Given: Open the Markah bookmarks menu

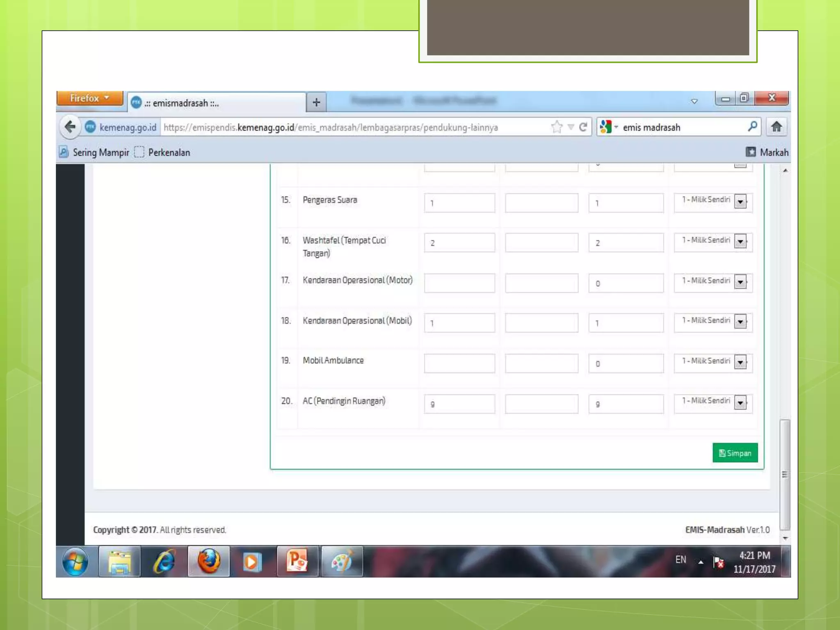Looking at the screenshot, I should [767, 153].
